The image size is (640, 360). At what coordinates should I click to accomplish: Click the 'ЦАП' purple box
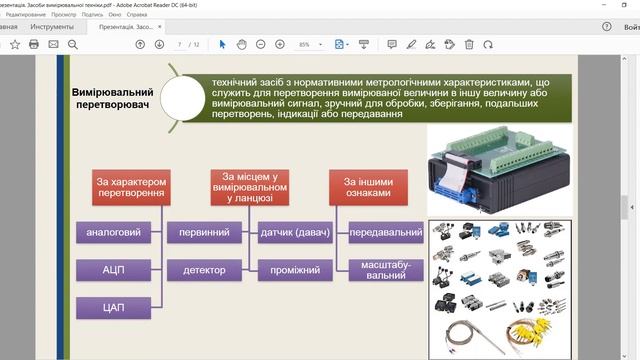[113, 308]
